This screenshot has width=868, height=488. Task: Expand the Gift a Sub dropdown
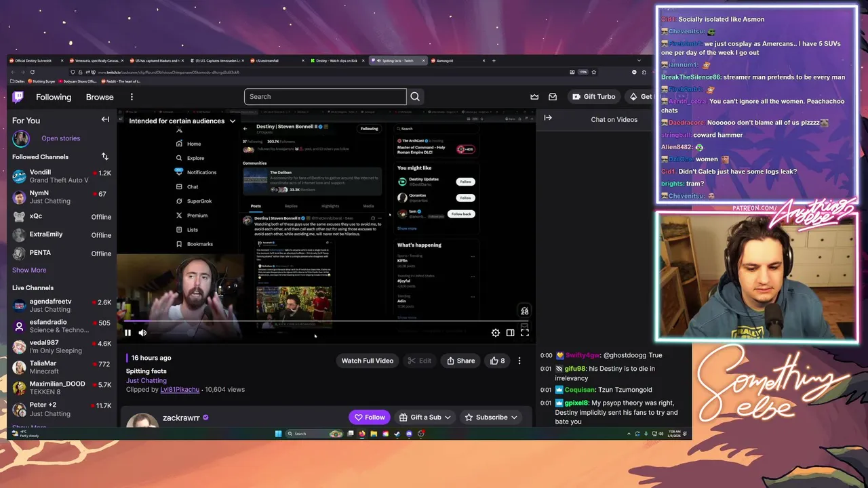point(447,418)
